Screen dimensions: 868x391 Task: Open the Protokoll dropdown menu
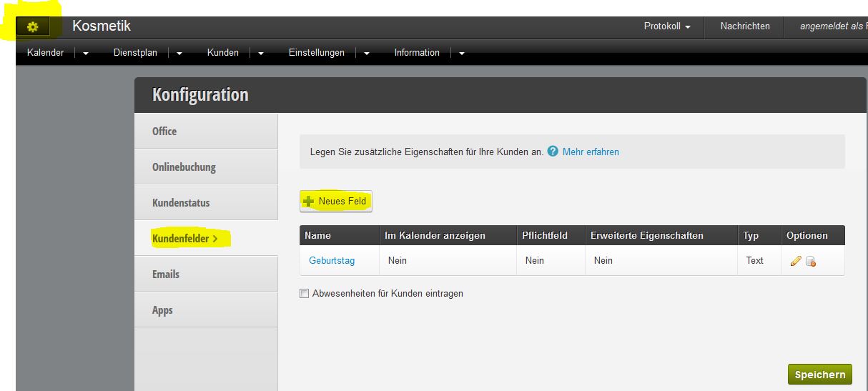coord(667,26)
